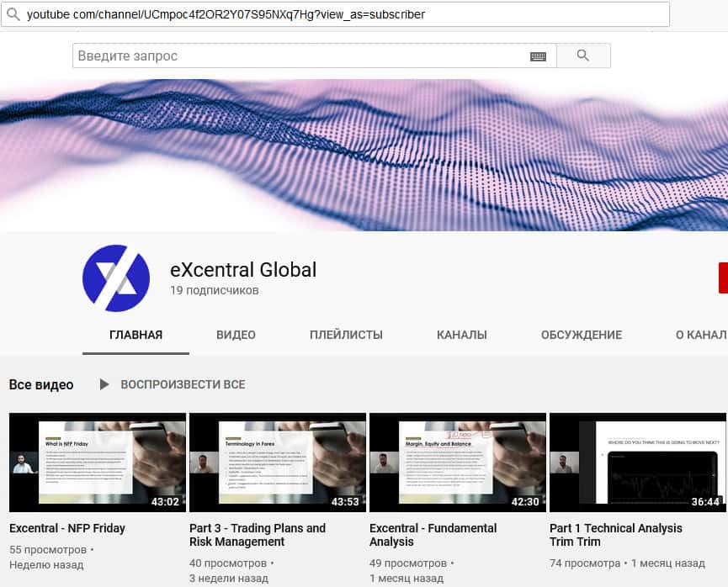This screenshot has width=728, height=587.
Task: Open the КАНАЛЫ tab
Action: [462, 335]
